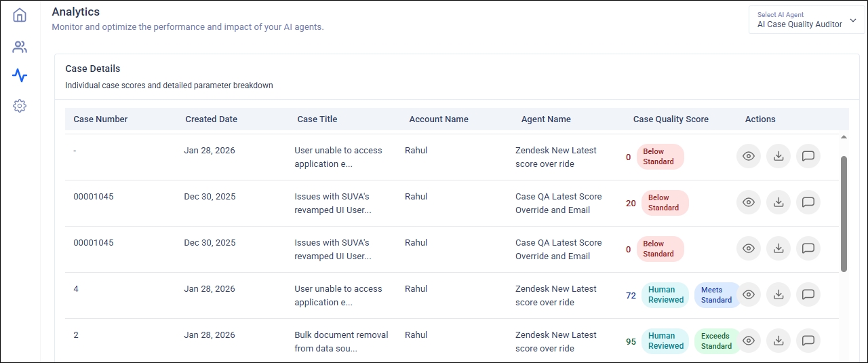Viewport: 868px width, 363px height.
Task: Click the Exceeds Standard badge on case 2
Action: pos(716,341)
